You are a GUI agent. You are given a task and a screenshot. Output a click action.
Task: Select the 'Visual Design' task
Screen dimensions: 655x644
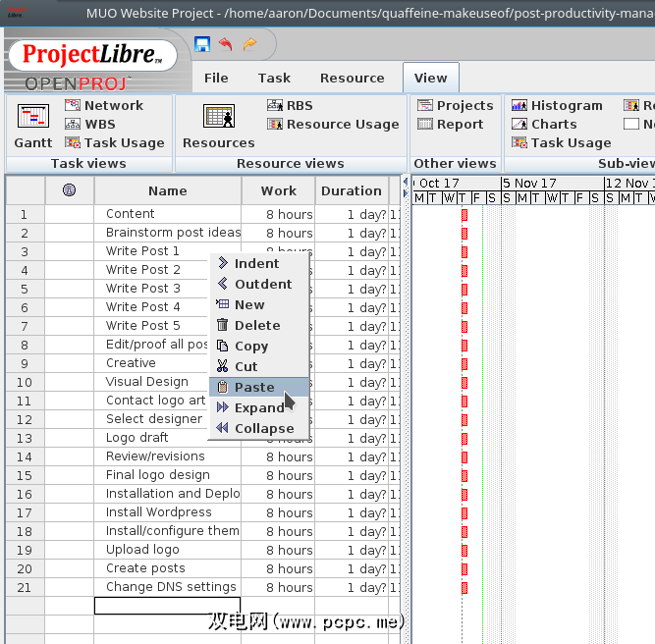tap(147, 382)
